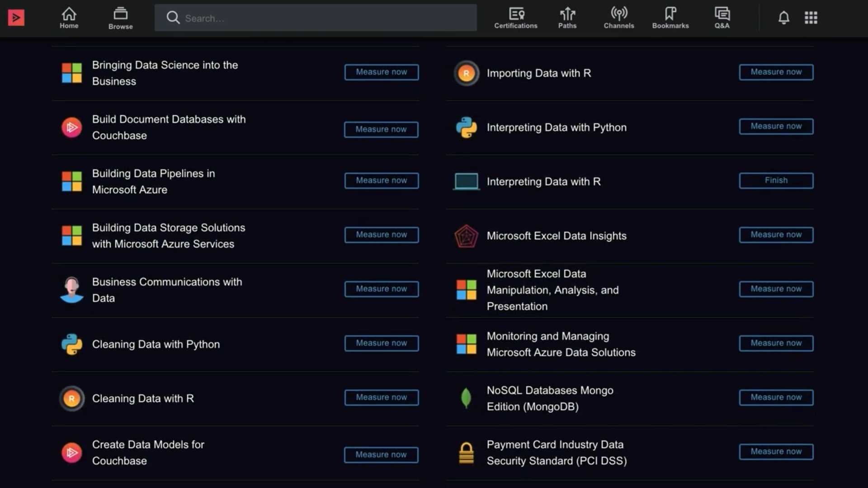Measure now for Create Data Models for Couchbase
Viewport: 868px width, 488px height.
381,455
